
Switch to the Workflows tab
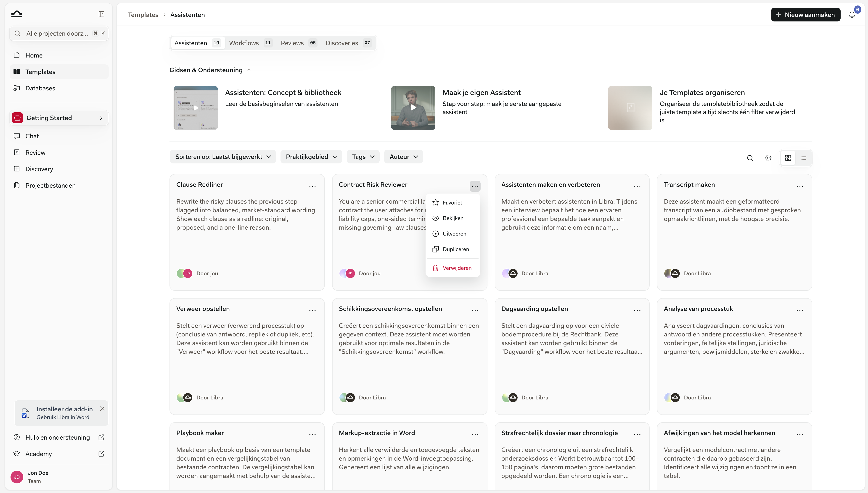[250, 43]
